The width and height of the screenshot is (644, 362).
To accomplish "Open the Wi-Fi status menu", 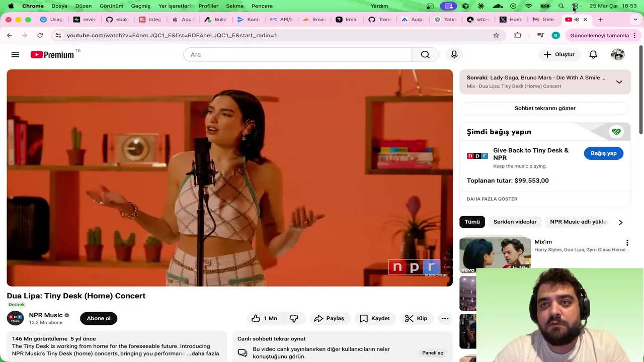I will click(528, 6).
